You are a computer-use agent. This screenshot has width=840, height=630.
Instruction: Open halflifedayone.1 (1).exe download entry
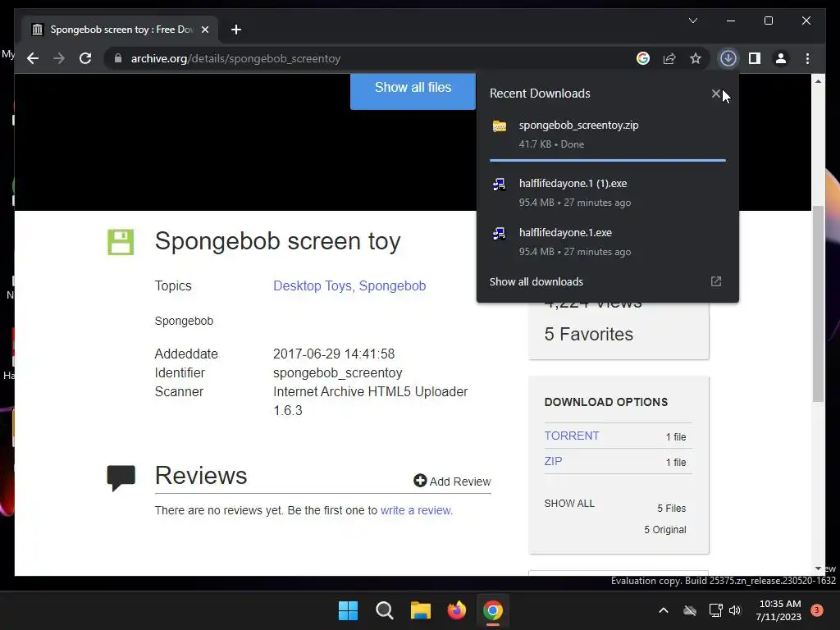click(x=608, y=192)
